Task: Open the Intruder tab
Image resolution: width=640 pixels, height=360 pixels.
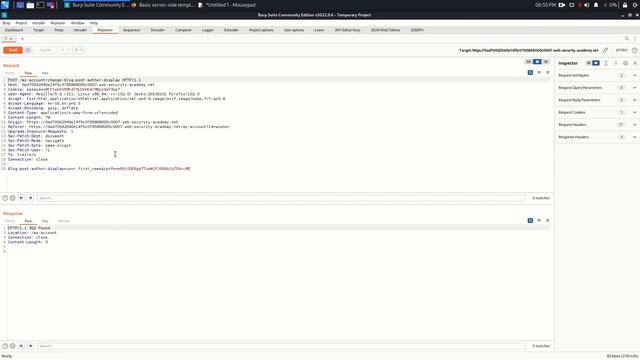Action: pos(80,30)
